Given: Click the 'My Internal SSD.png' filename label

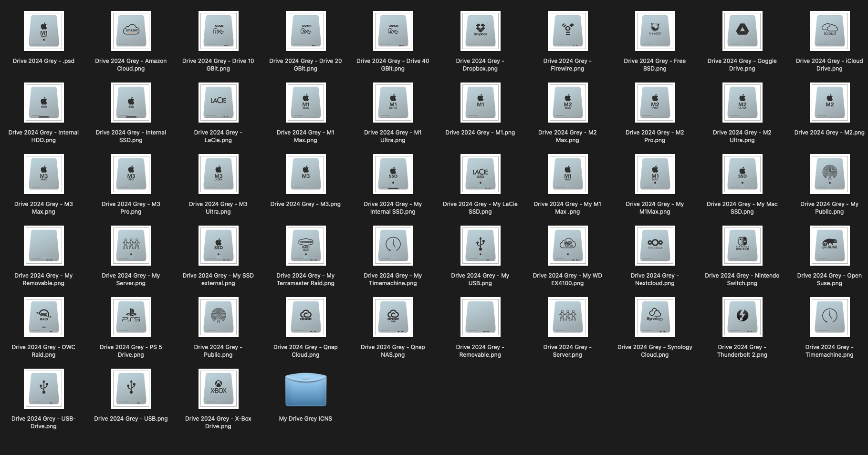Looking at the screenshot, I should click(393, 208).
